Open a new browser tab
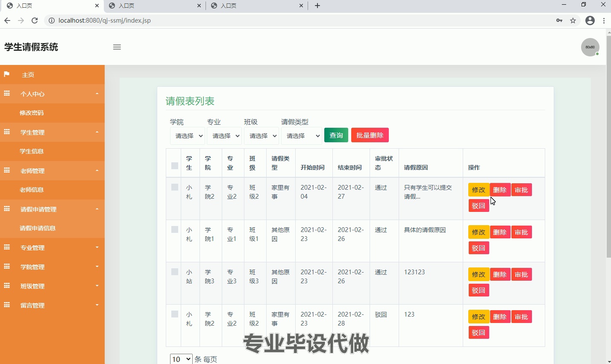Screen dimensions: 611x364 click(317, 6)
